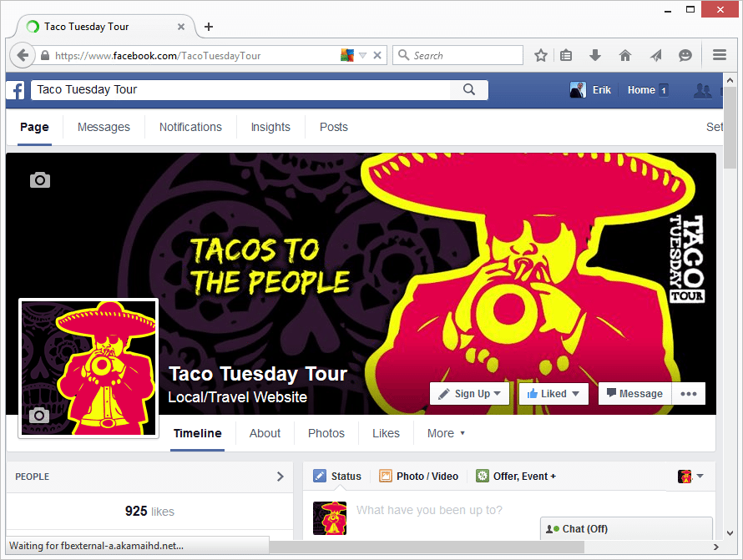Click the Message button
The height and width of the screenshot is (560, 743).
click(x=635, y=394)
